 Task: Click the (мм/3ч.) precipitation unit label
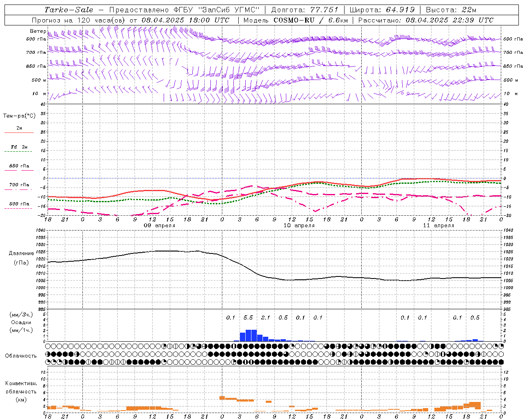coord(21,315)
